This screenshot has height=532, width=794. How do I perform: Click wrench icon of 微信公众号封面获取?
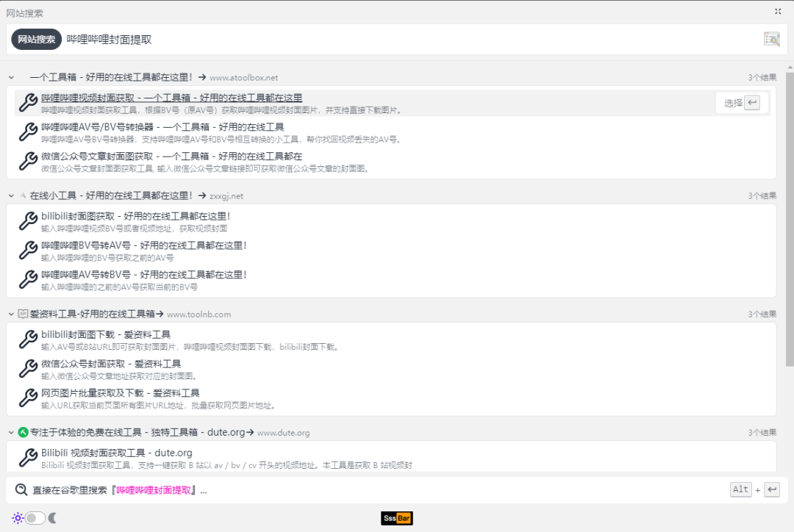[28, 369]
